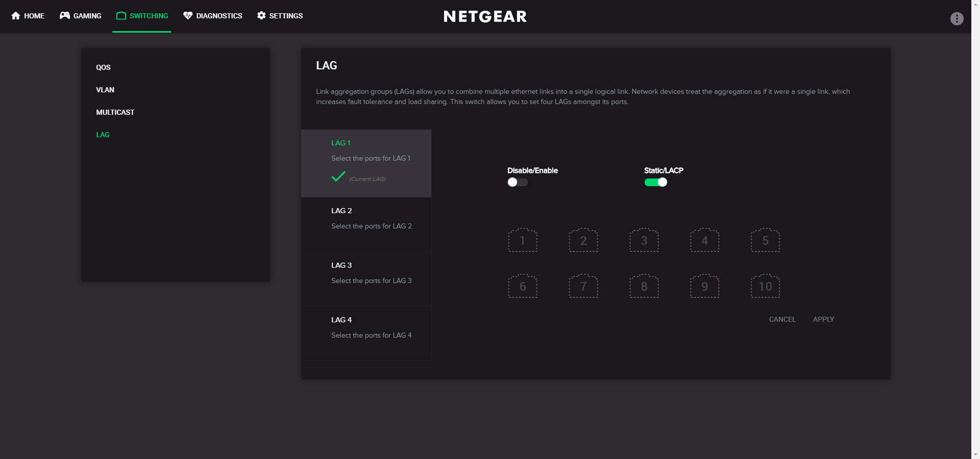Click the Cancel button
Screen dimensions: 980x459
coord(782,319)
